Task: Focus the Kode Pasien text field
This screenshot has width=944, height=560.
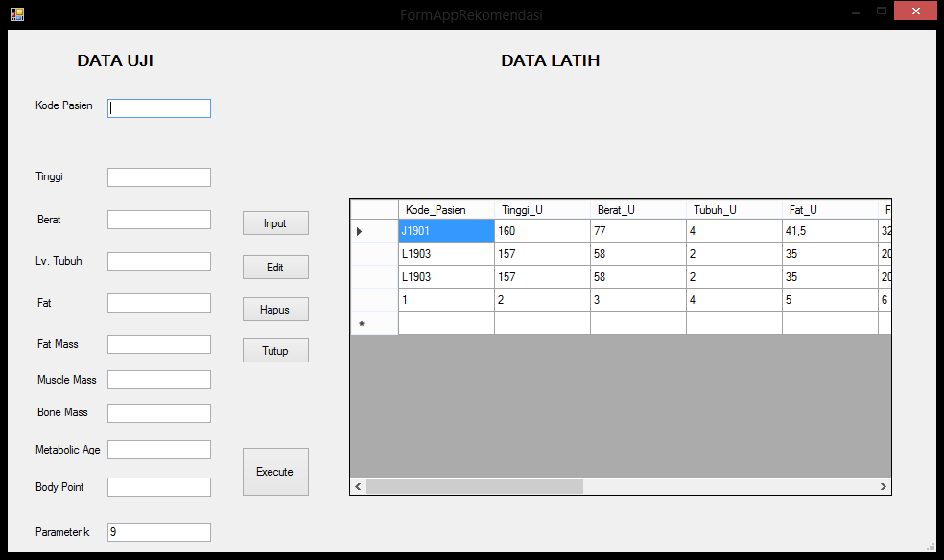Action: tap(159, 108)
